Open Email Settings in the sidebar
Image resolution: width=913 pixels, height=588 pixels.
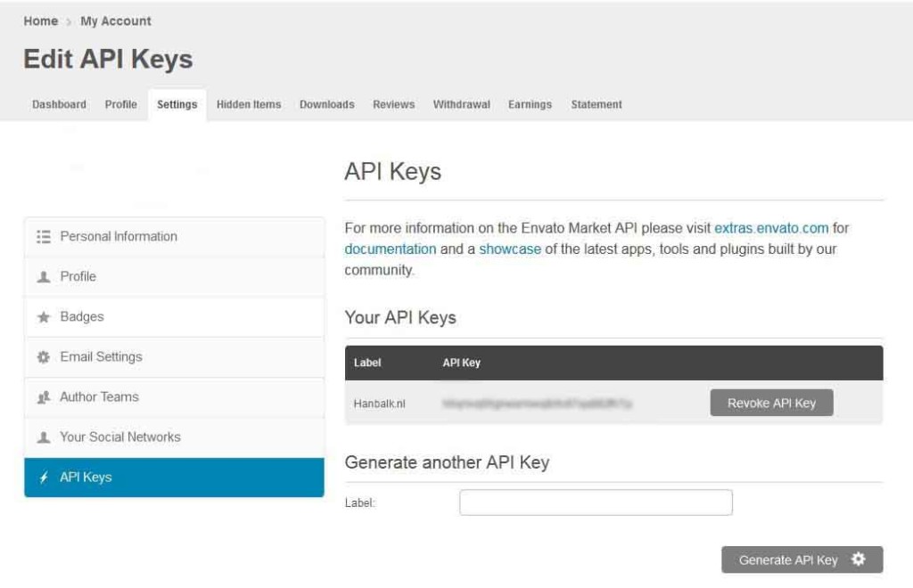click(174, 357)
